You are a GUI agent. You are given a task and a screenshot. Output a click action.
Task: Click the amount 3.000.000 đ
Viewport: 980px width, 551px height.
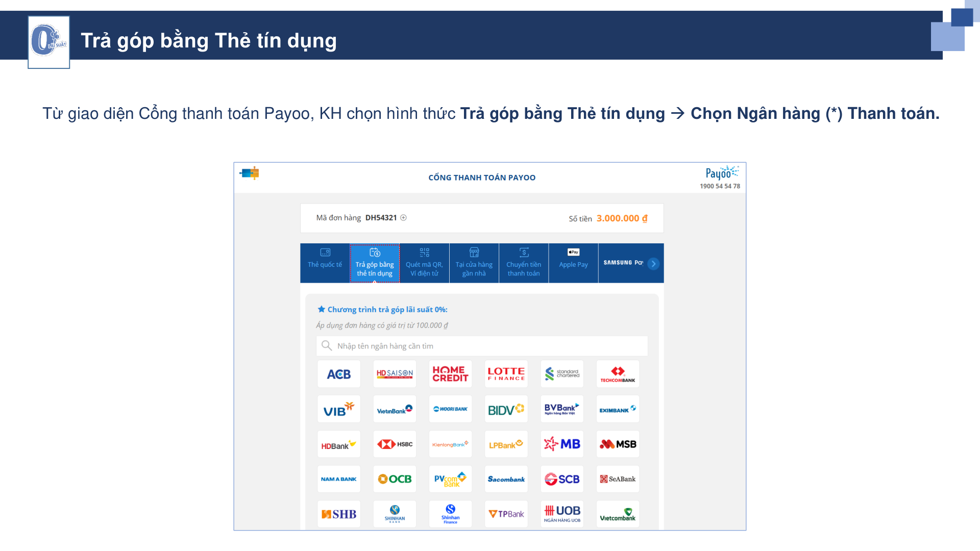tap(622, 218)
